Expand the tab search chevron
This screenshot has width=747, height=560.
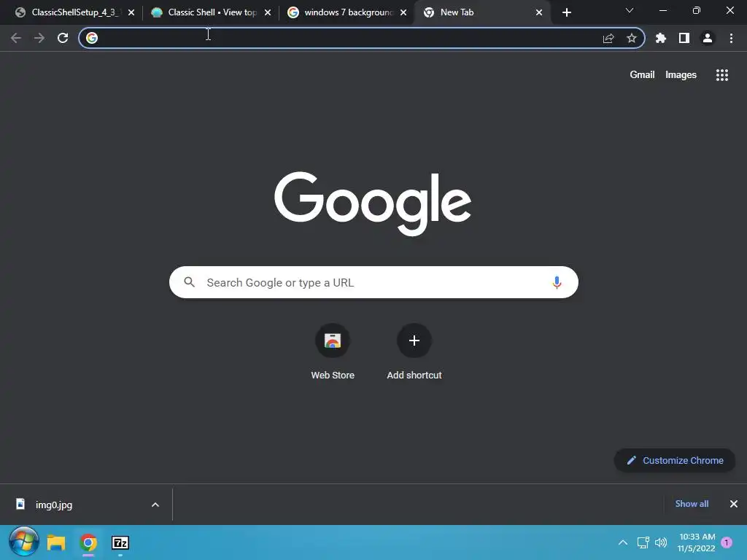(x=630, y=10)
